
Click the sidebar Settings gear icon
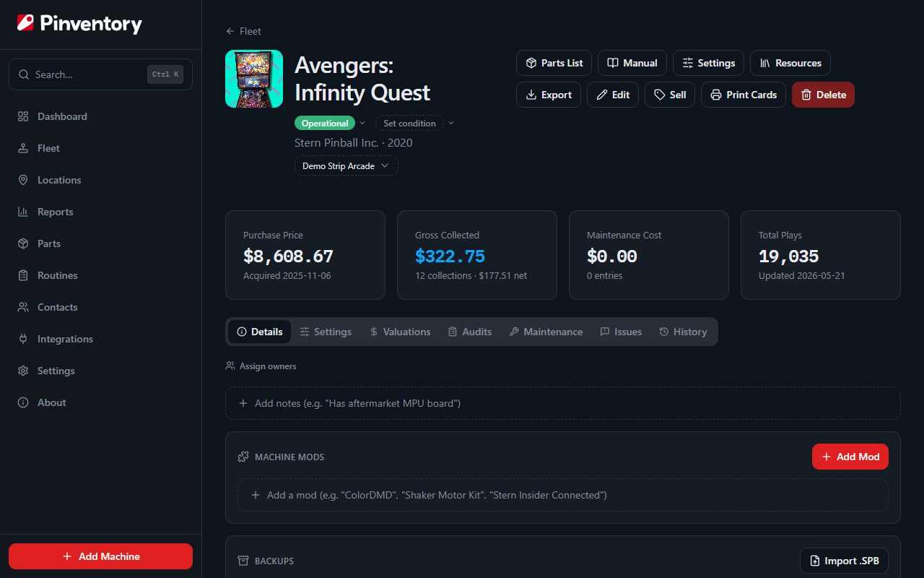pos(23,371)
